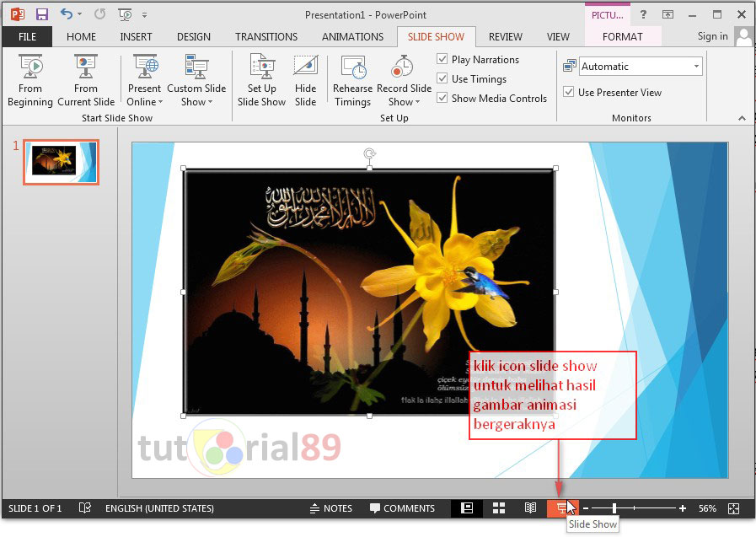This screenshot has height=537, width=756.
Task: Start slideshow From Beginning
Action: point(29,80)
